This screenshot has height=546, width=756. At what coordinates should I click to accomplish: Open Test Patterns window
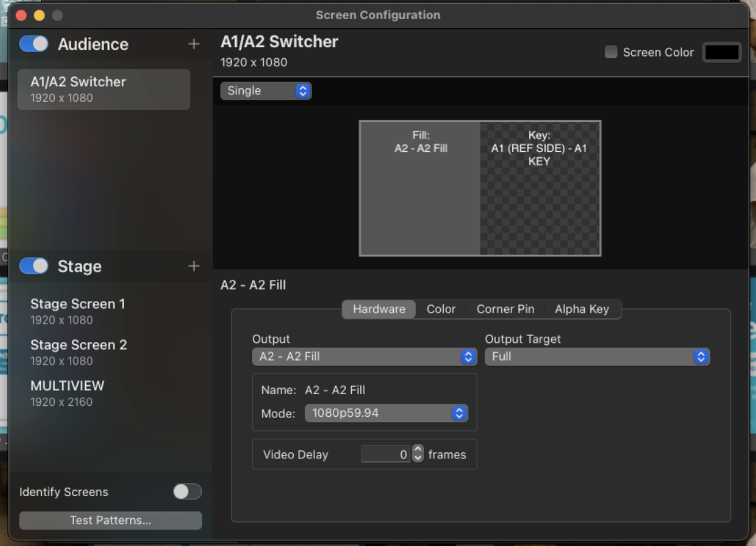coord(110,520)
